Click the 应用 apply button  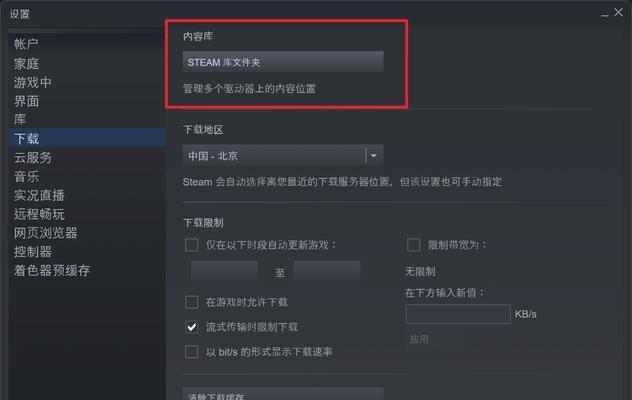[419, 340]
